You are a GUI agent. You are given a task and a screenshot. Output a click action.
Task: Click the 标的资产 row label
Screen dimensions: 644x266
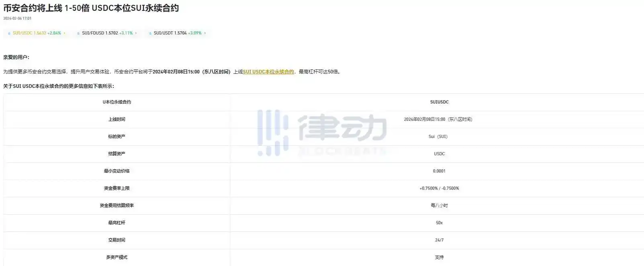coord(117,137)
